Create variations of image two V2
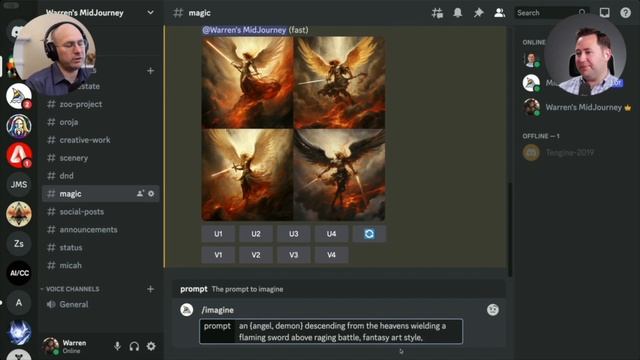The image size is (640, 360). [256, 255]
